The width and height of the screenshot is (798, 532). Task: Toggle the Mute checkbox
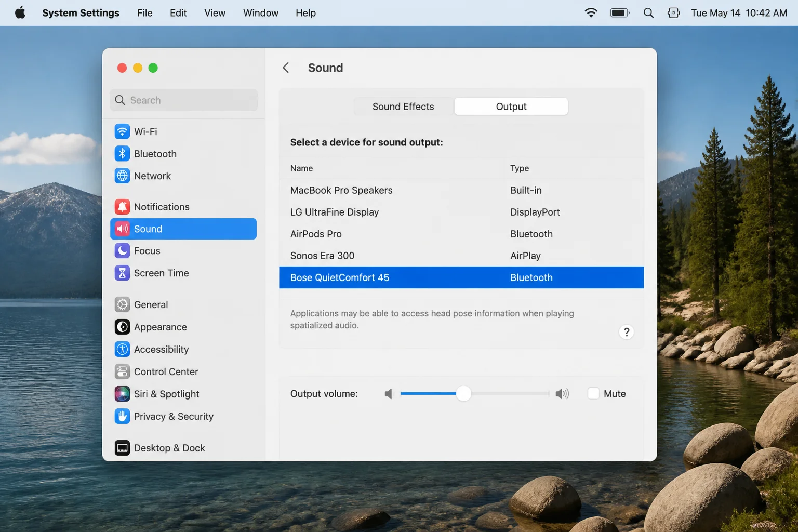[x=593, y=393]
